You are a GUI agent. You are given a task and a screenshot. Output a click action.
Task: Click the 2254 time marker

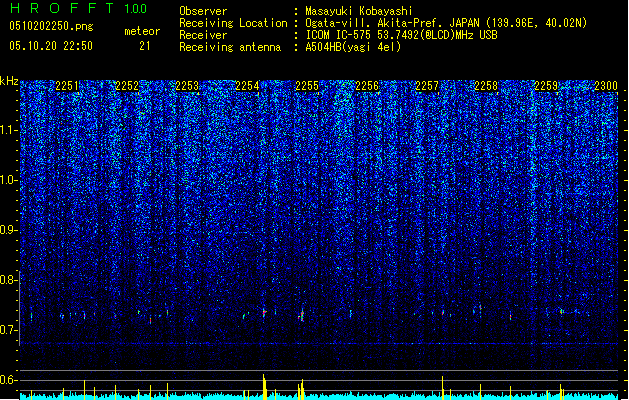pyautogui.click(x=247, y=86)
